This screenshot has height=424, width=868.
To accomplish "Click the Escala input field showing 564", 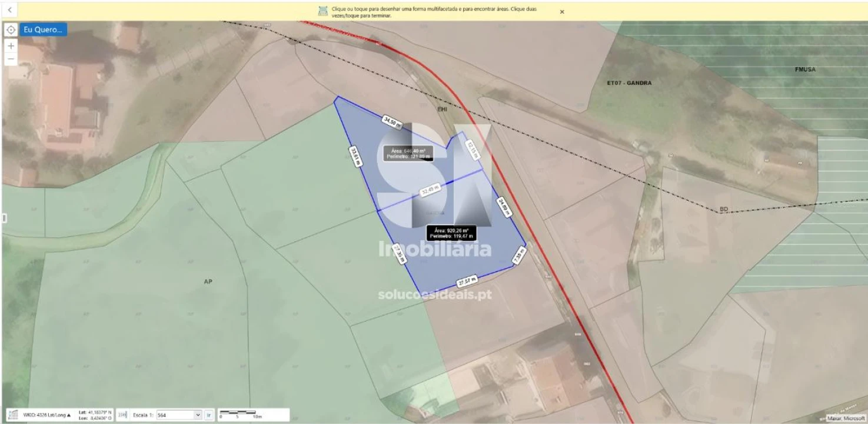I will click(x=174, y=415).
